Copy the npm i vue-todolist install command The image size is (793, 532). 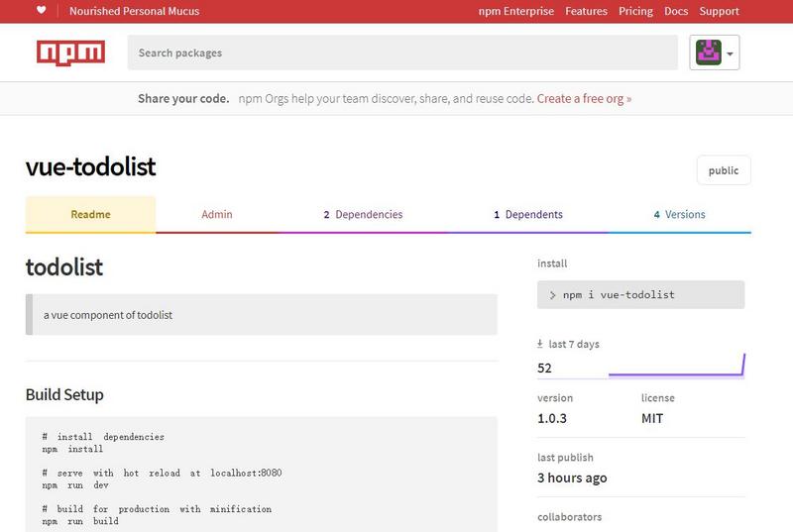pyautogui.click(x=640, y=294)
